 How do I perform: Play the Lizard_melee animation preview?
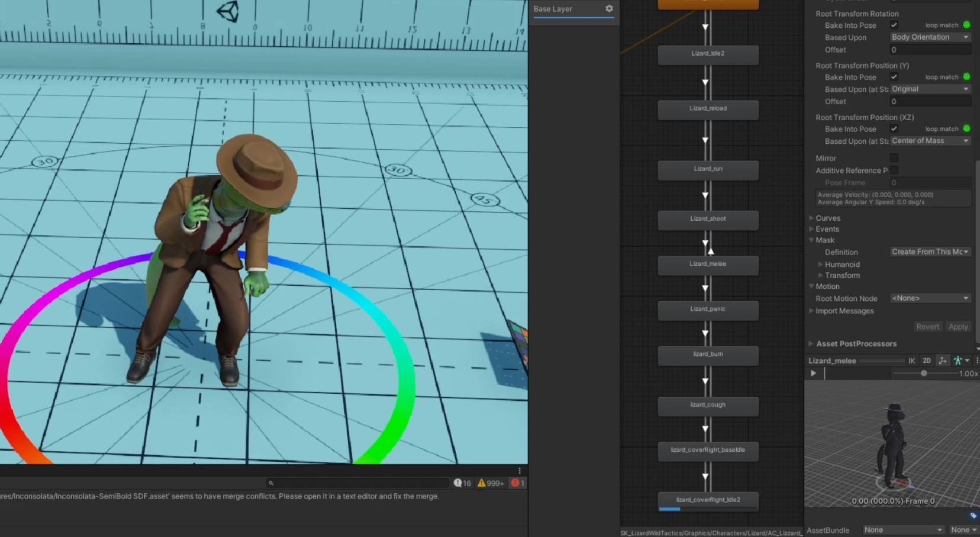point(813,374)
